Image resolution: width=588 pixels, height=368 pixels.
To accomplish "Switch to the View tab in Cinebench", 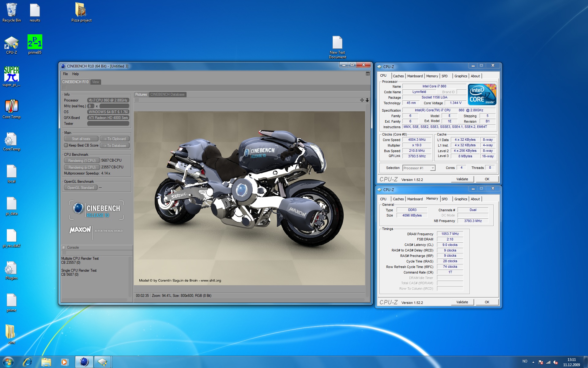I will [x=96, y=82].
